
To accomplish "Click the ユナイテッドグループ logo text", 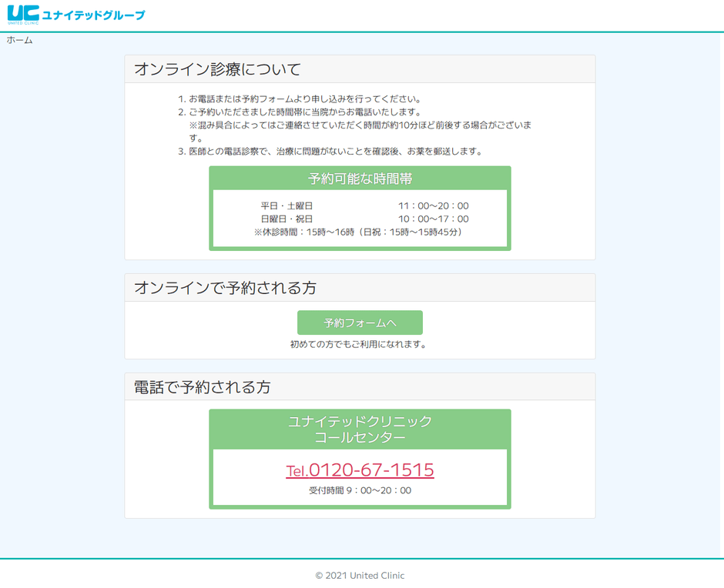I will [92, 15].
